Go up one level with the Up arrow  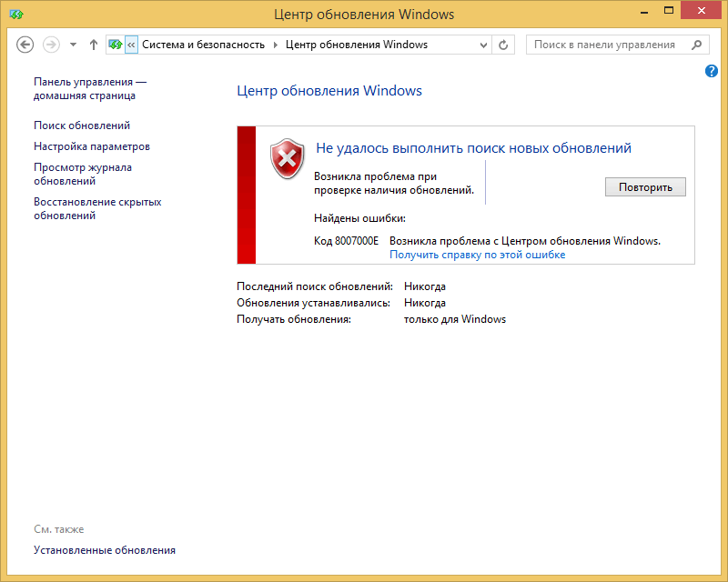coord(94,45)
